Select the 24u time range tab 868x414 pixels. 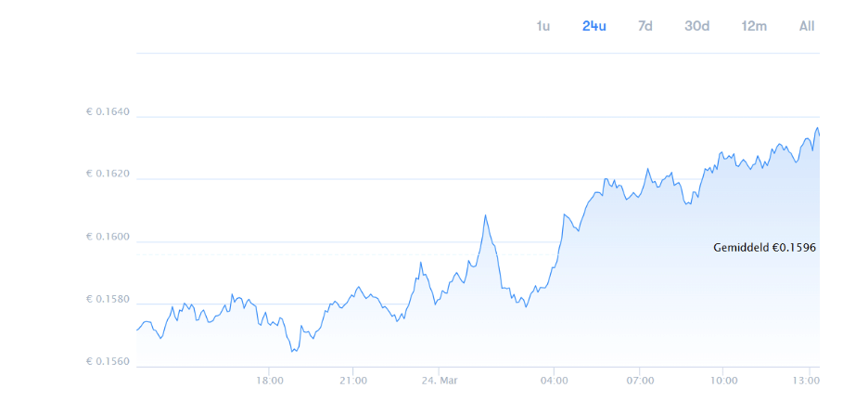pyautogui.click(x=594, y=26)
